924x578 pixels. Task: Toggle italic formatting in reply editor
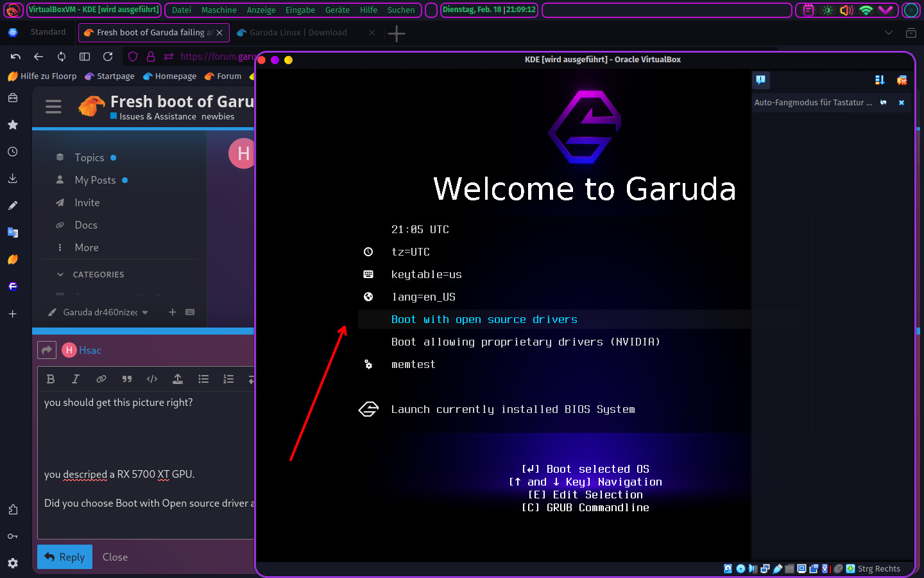point(76,379)
